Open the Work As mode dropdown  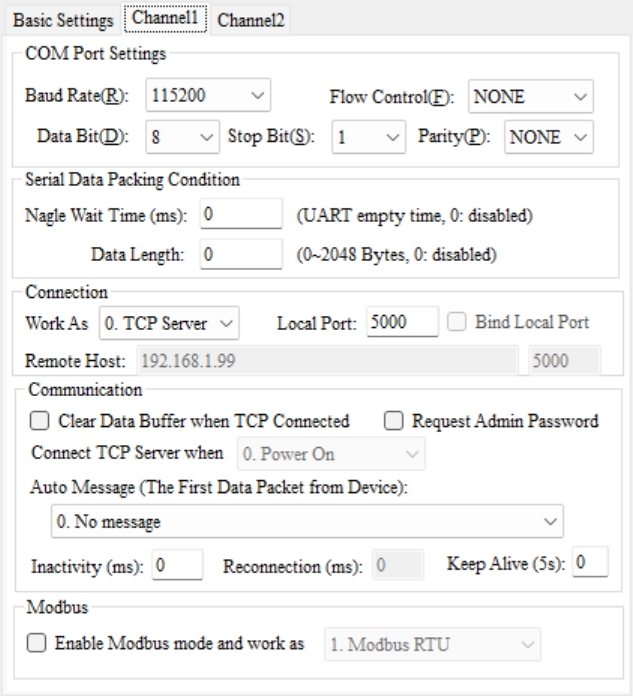(170, 323)
